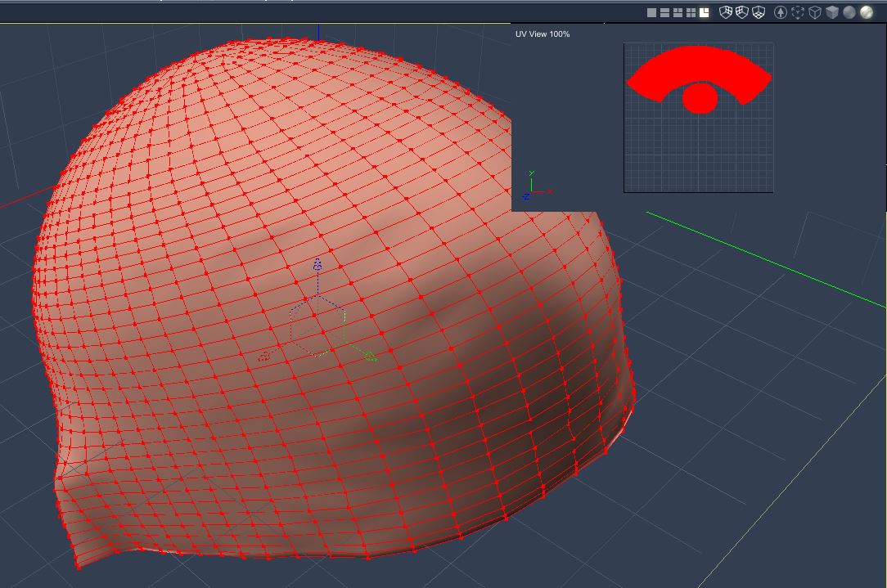Image resolution: width=887 pixels, height=588 pixels.
Task: Click the blue Z manipulator handle
Action: tap(318, 264)
